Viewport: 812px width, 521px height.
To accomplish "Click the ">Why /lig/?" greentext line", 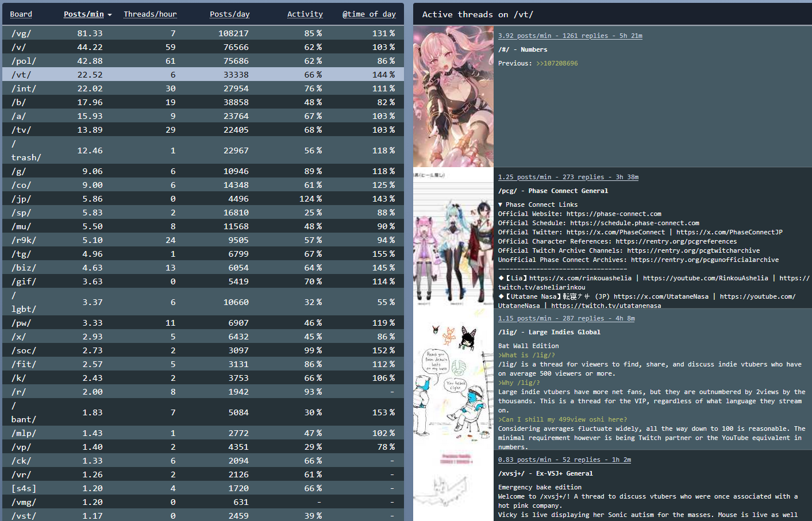I will click(519, 383).
